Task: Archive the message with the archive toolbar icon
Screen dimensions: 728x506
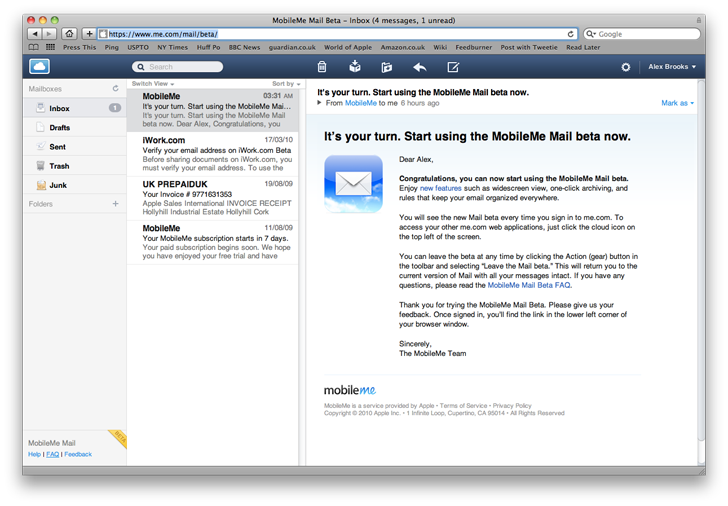Action: click(355, 66)
